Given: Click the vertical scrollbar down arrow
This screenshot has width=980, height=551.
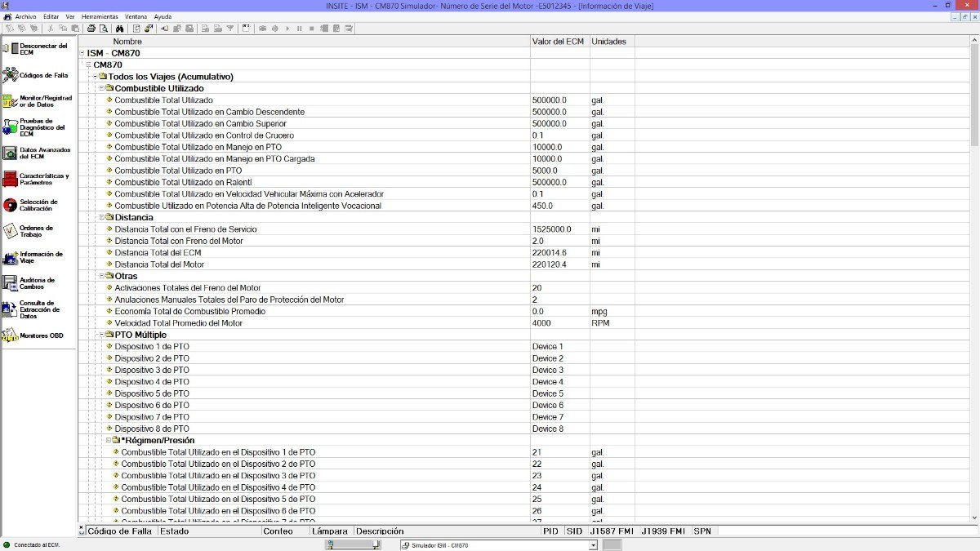Looking at the screenshot, I should click(x=974, y=518).
